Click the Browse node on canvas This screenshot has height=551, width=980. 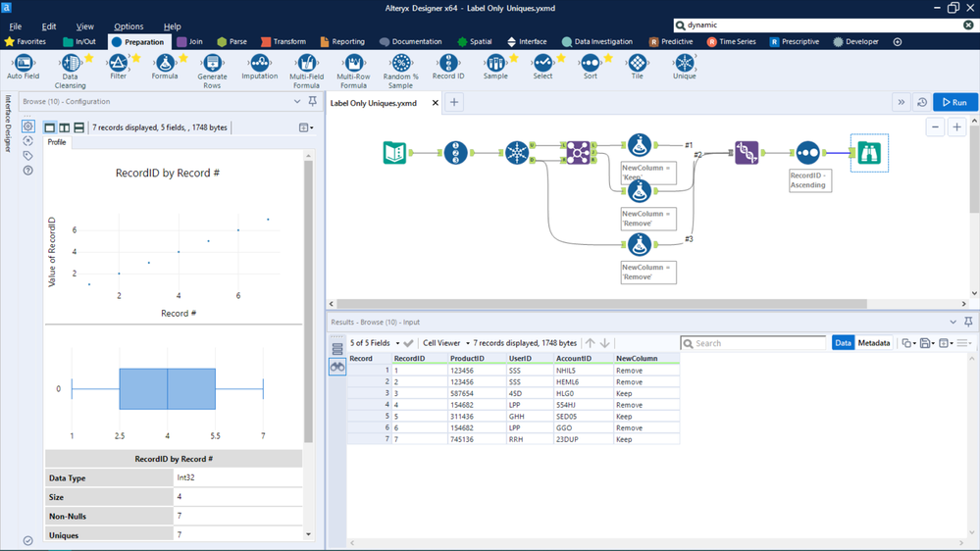pyautogui.click(x=869, y=152)
